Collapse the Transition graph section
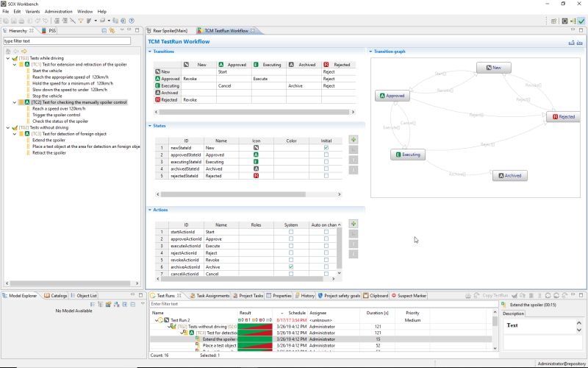The width and height of the screenshot is (588, 368). (370, 52)
